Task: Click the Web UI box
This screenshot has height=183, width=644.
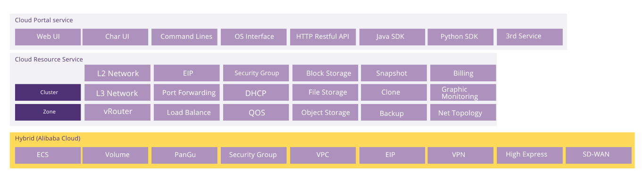Action: click(x=48, y=37)
